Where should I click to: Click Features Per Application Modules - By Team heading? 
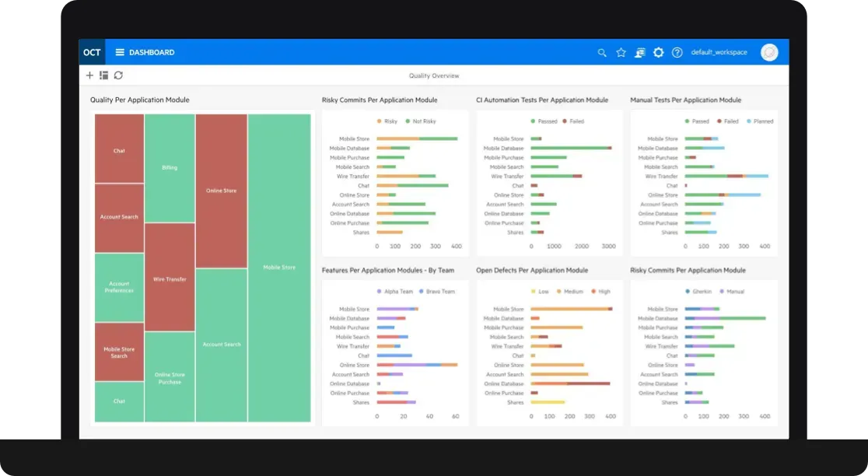point(388,271)
